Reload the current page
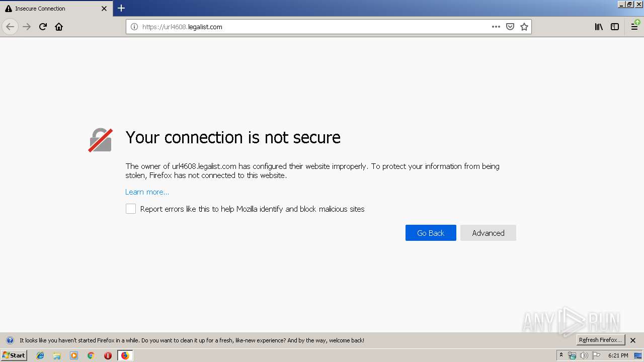This screenshot has height=362, width=644. (x=43, y=27)
